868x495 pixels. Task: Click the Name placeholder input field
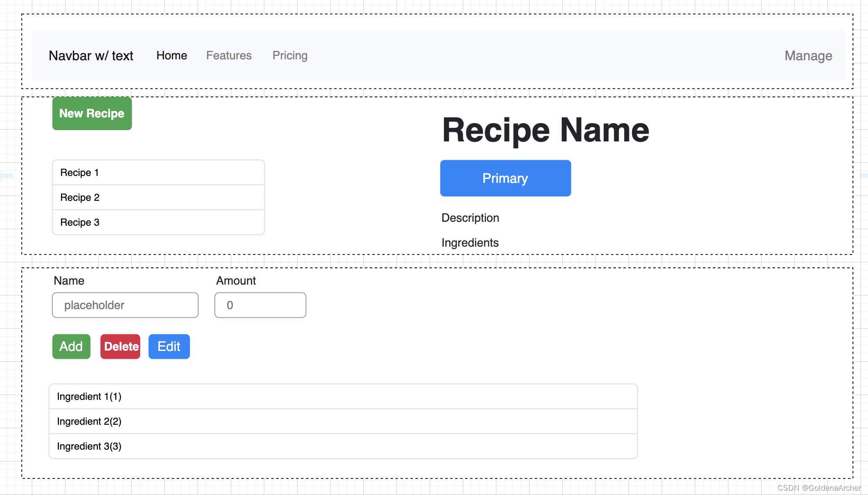(125, 305)
